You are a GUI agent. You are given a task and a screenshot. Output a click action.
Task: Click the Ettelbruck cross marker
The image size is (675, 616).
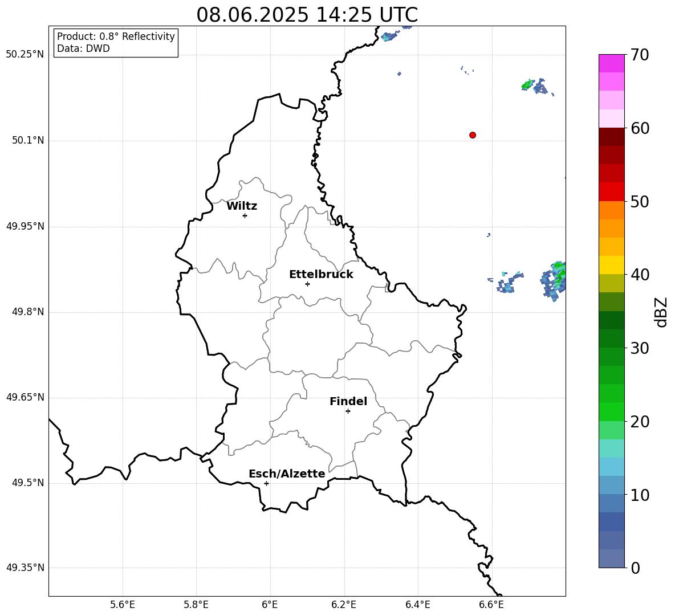point(307,284)
